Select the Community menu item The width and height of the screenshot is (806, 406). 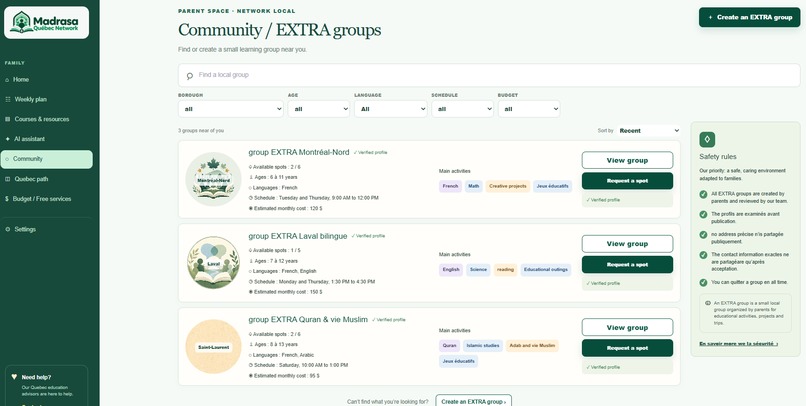coord(47,159)
